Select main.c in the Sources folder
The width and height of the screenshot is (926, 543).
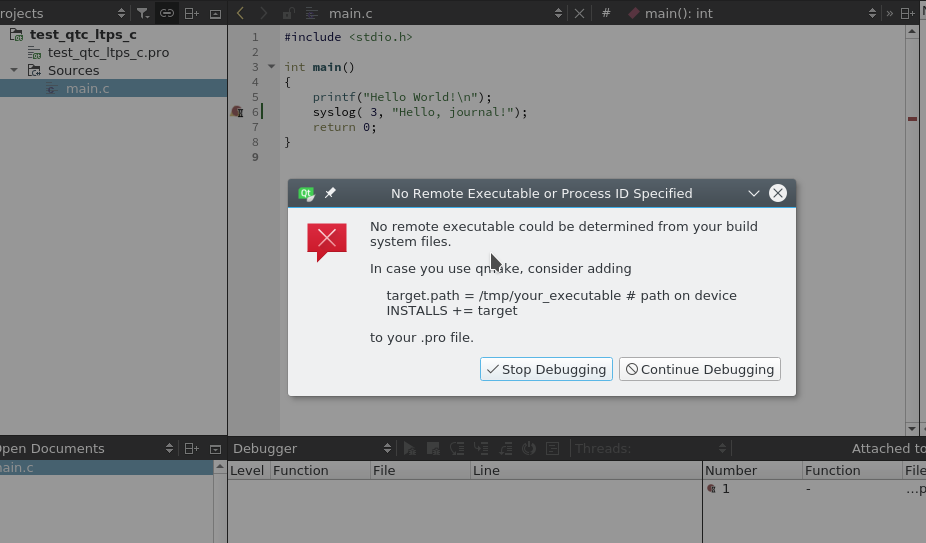click(88, 88)
